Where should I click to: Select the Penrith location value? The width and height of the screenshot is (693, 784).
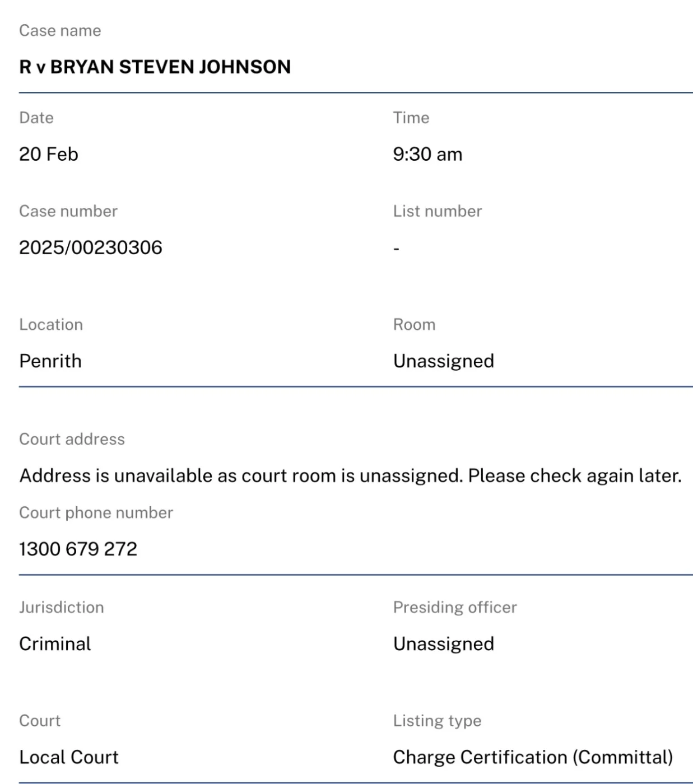point(50,361)
